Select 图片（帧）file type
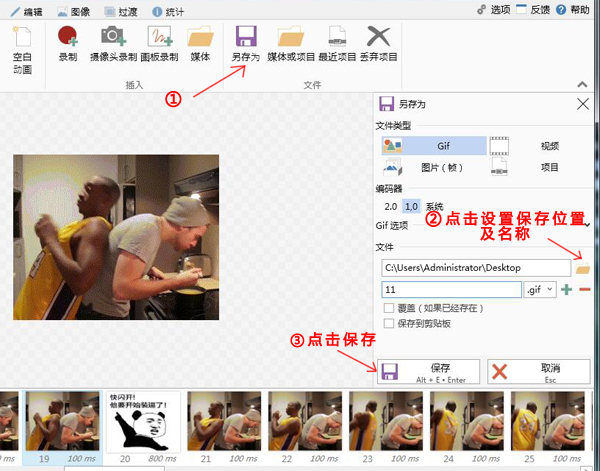Image resolution: width=600 pixels, height=471 pixels. [434, 167]
